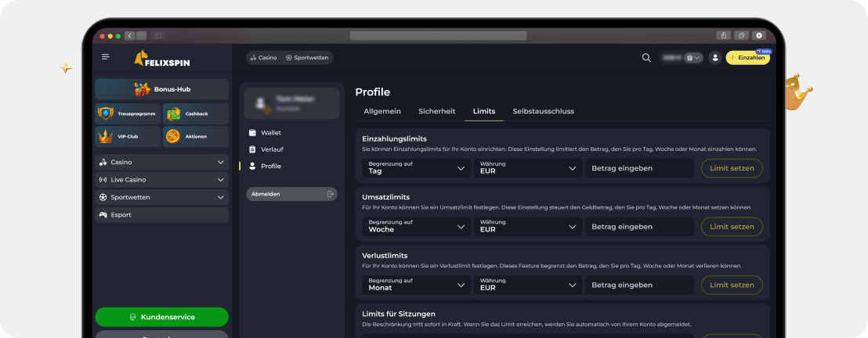Click Betrag eingeben field under Verlustlimits
The height and width of the screenshot is (338, 868).
pos(639,285)
